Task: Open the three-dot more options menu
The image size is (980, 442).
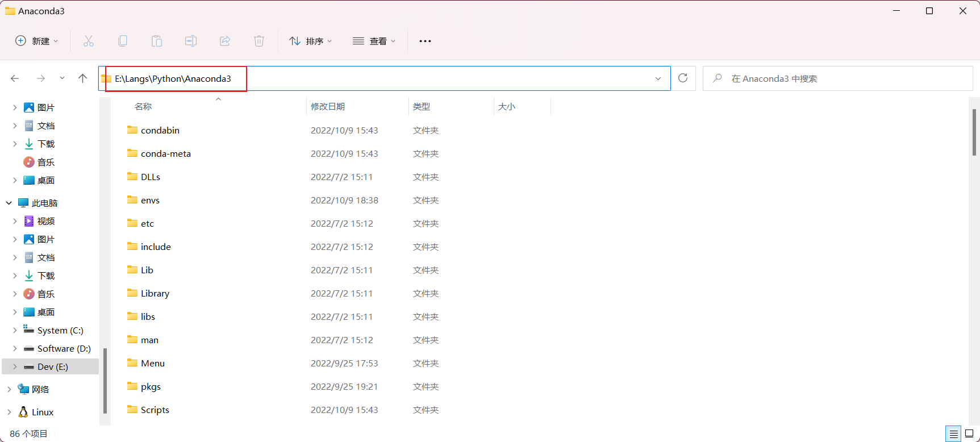Action: tap(425, 41)
